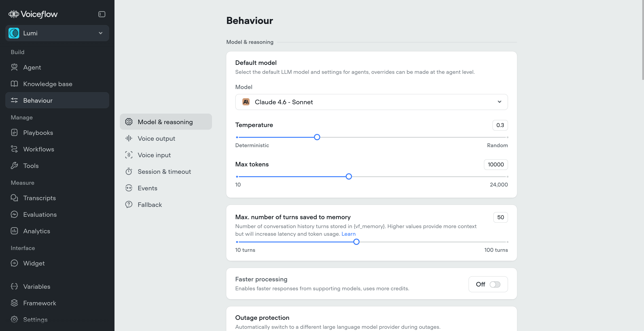
Task: Click the Session & timeout stopwatch icon
Action: tap(129, 172)
